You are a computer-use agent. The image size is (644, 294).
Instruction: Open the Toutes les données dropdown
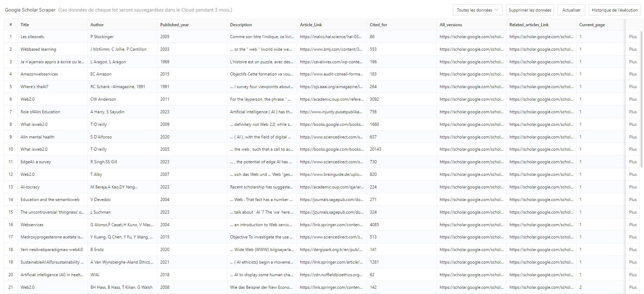point(477,10)
